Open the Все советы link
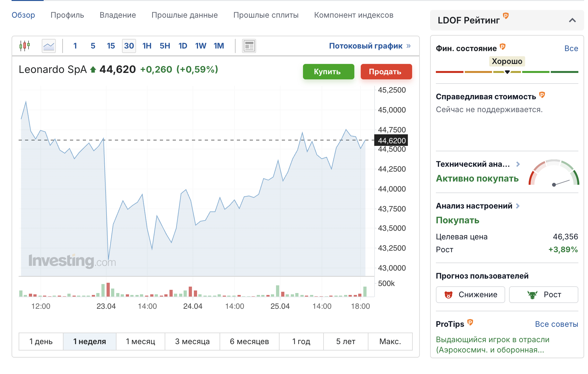The width and height of the screenshot is (588, 374). coord(557,324)
